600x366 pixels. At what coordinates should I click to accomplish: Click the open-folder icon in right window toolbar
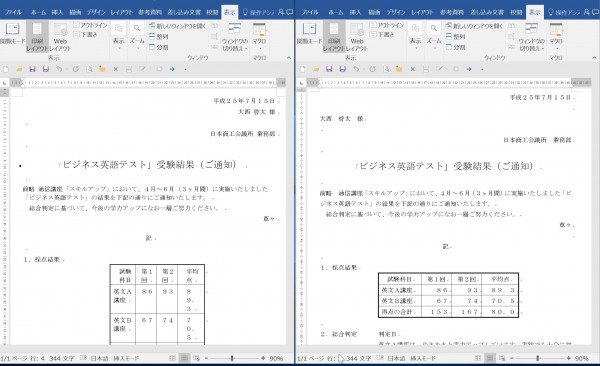tap(316, 69)
